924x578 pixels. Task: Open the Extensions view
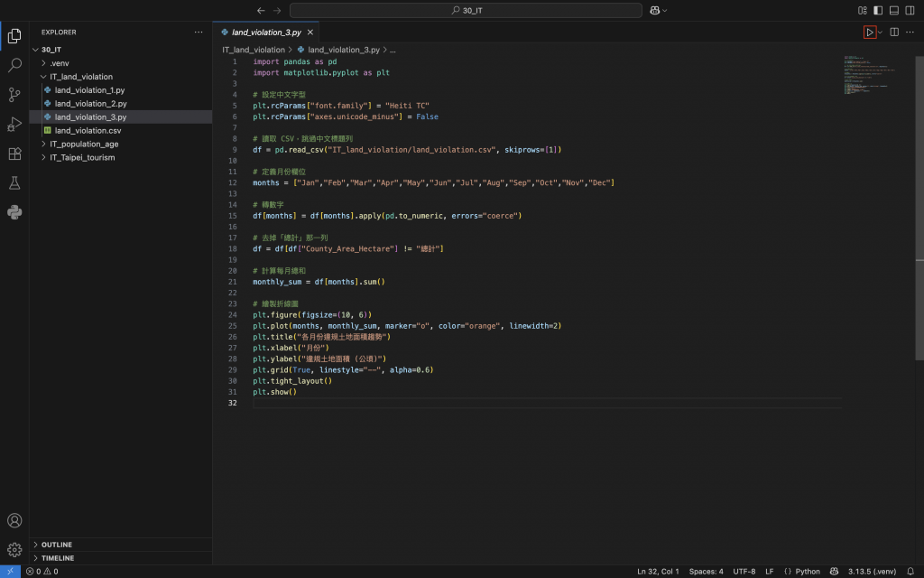14,154
